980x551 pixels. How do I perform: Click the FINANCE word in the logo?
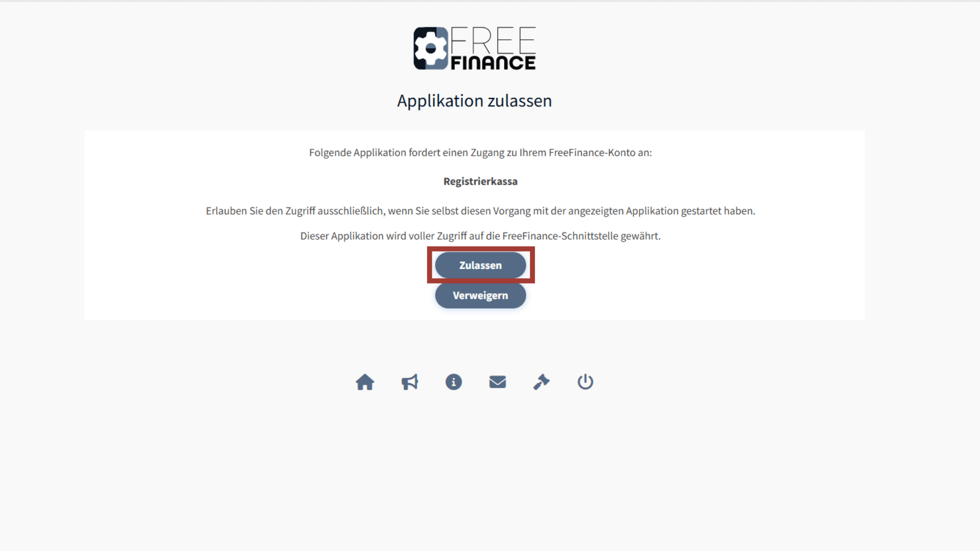point(493,63)
